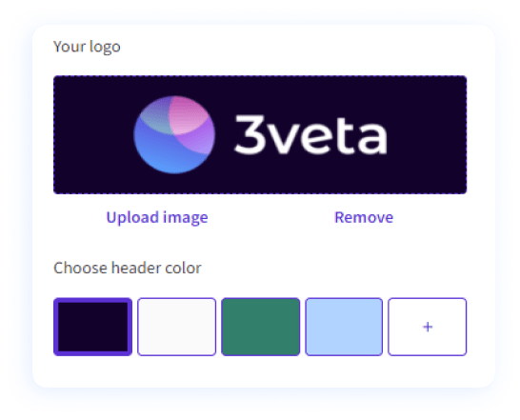
Task: Choose the white header color swatch
Action: coord(177,327)
